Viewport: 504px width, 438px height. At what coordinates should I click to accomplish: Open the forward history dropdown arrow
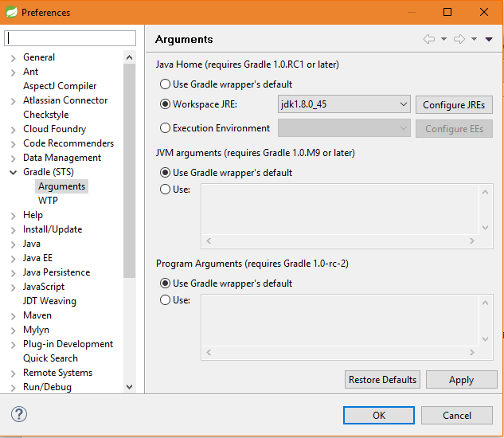click(x=474, y=39)
